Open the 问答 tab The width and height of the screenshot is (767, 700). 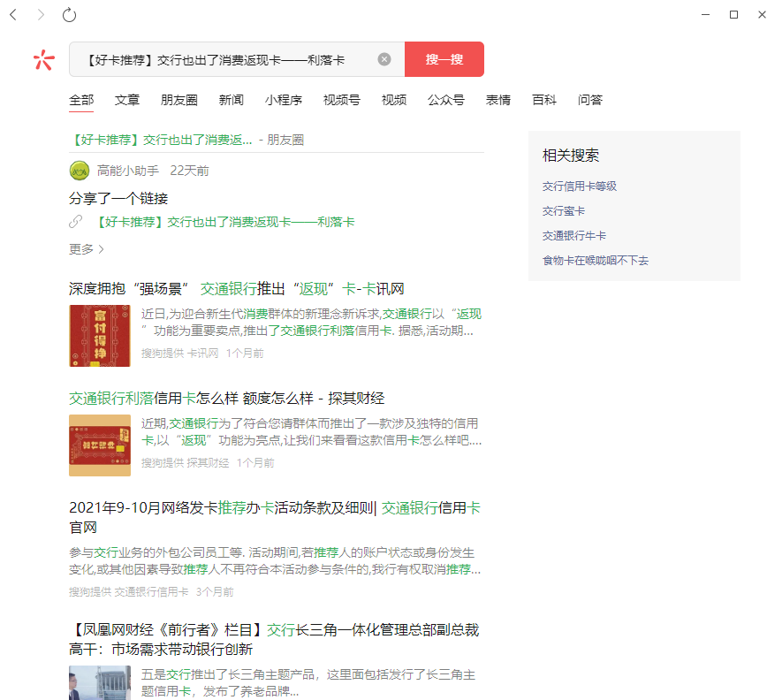tap(590, 100)
